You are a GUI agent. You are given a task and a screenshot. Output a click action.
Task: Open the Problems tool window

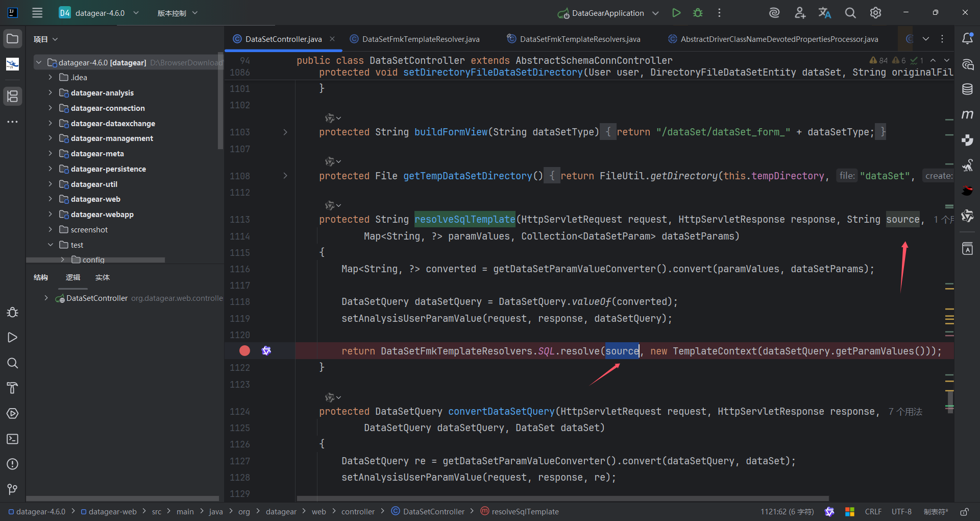(x=13, y=464)
